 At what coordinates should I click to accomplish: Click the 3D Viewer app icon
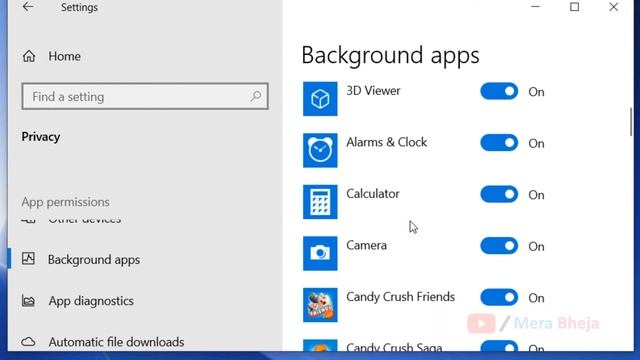pyautogui.click(x=320, y=99)
